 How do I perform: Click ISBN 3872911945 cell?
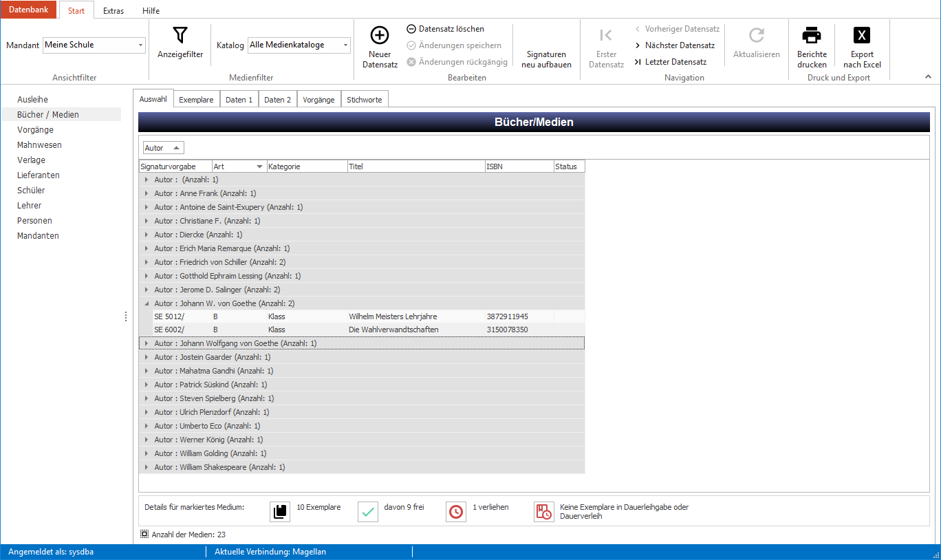[x=519, y=316]
